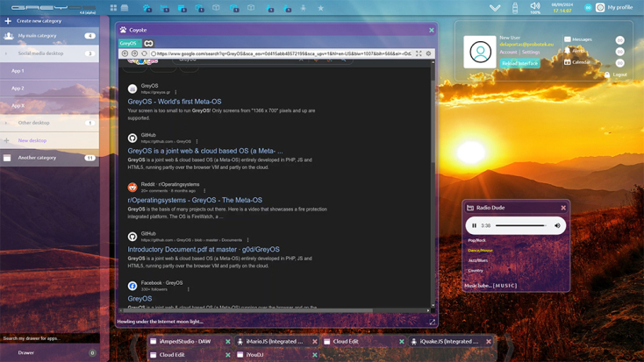The width and height of the screenshot is (644, 362).
Task: Click the plus icon beside New desktop
Action: point(7,140)
